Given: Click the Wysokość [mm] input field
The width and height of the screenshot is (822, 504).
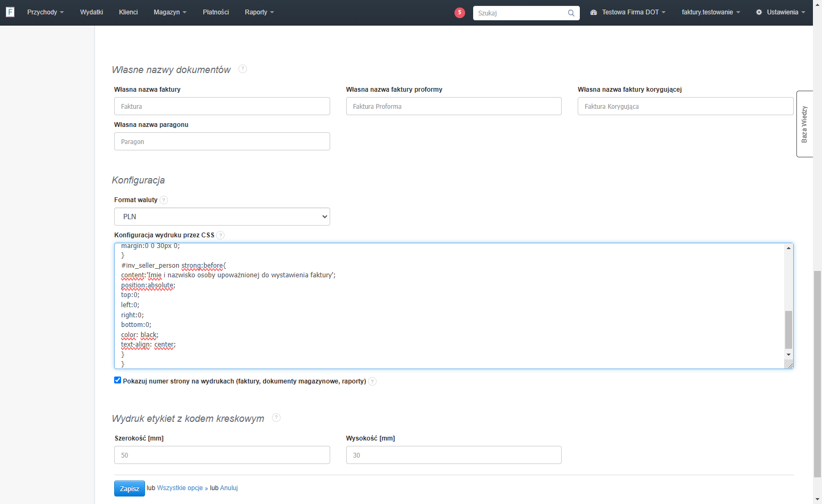Looking at the screenshot, I should [x=454, y=455].
